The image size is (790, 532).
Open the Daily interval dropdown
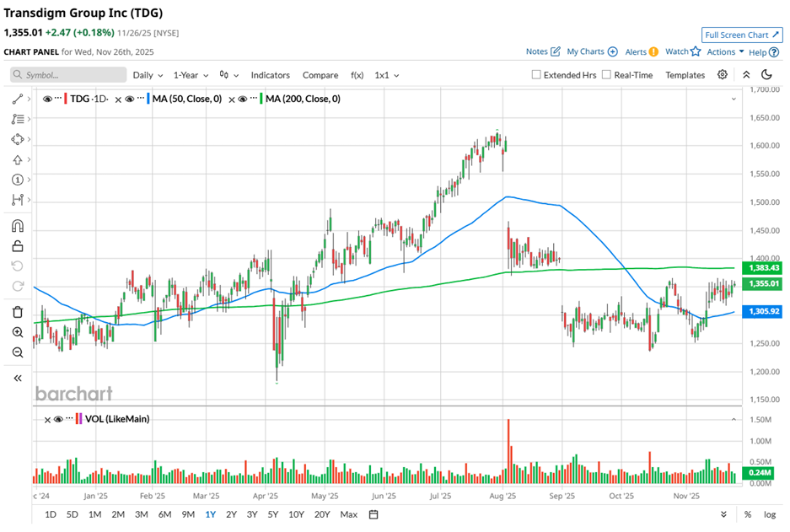(x=148, y=75)
